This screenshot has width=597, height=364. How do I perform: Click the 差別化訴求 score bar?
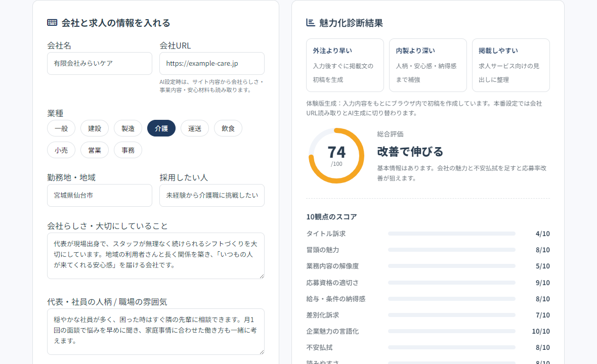pos(452,315)
